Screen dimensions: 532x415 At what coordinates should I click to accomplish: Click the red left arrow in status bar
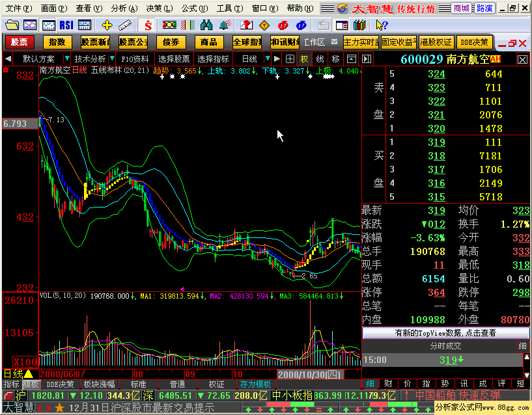click(x=39, y=408)
